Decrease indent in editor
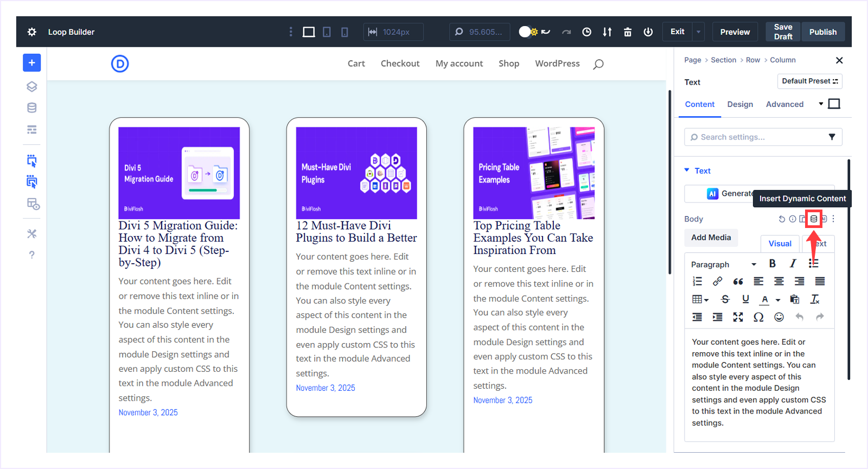Image resolution: width=868 pixels, height=469 pixels. coord(697,317)
